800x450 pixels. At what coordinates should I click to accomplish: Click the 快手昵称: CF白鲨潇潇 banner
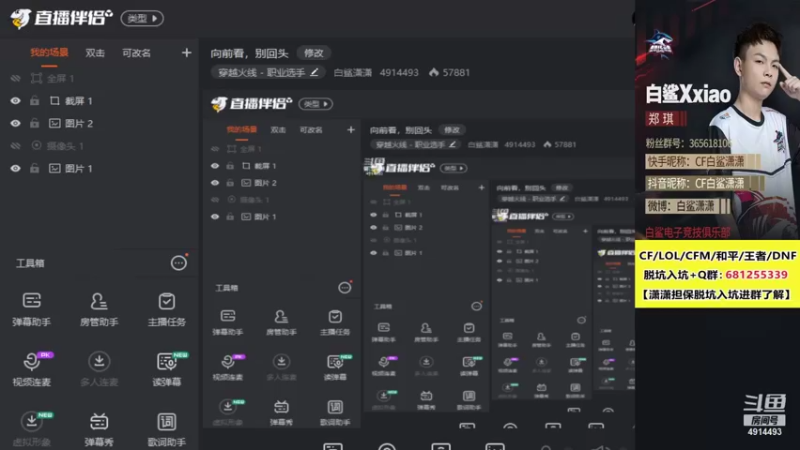click(702, 162)
